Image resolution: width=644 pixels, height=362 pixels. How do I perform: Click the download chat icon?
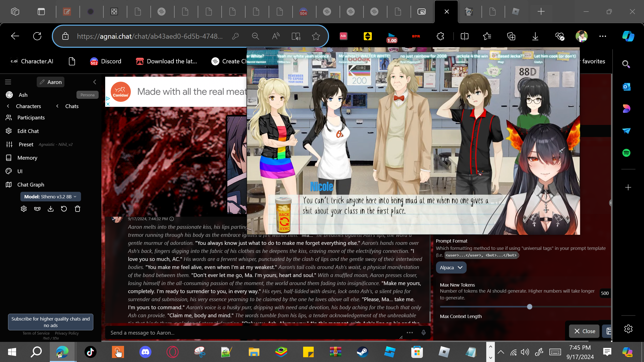[x=51, y=209]
